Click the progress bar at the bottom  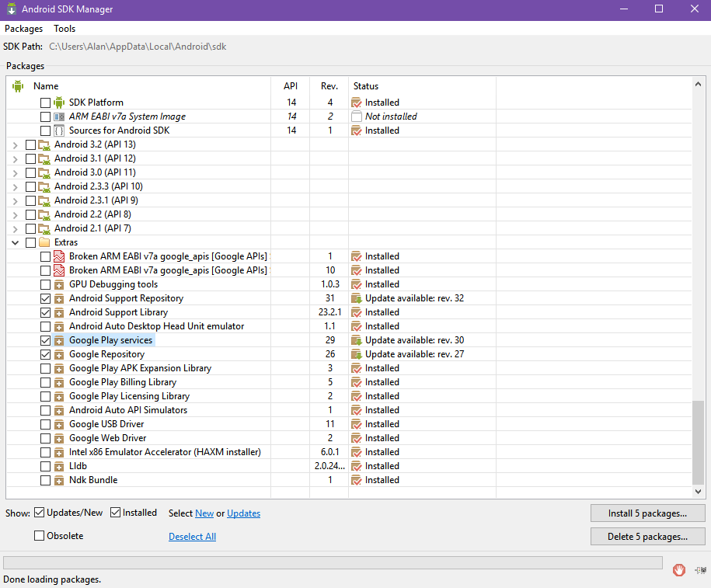pos(333,562)
